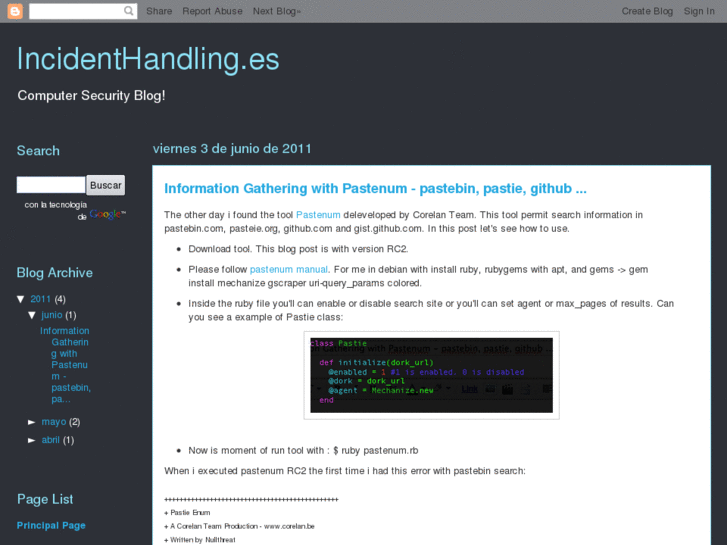
Task: Click text '$ ruby pastenum.rb' bullet
Action: tap(376, 450)
